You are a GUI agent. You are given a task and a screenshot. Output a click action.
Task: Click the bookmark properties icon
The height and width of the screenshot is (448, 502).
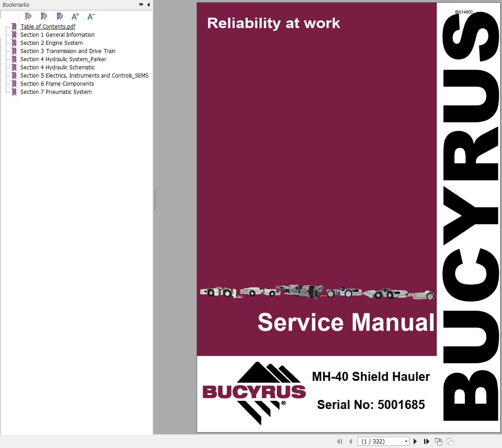59,16
